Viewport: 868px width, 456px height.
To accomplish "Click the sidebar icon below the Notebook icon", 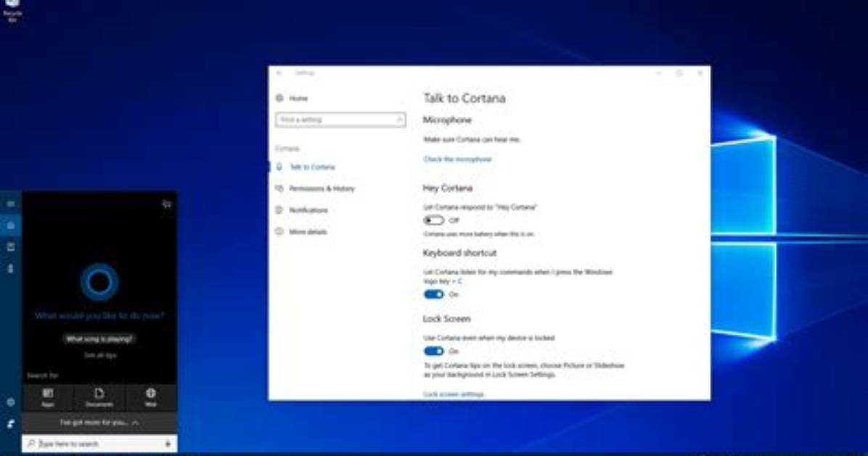I will point(10,269).
